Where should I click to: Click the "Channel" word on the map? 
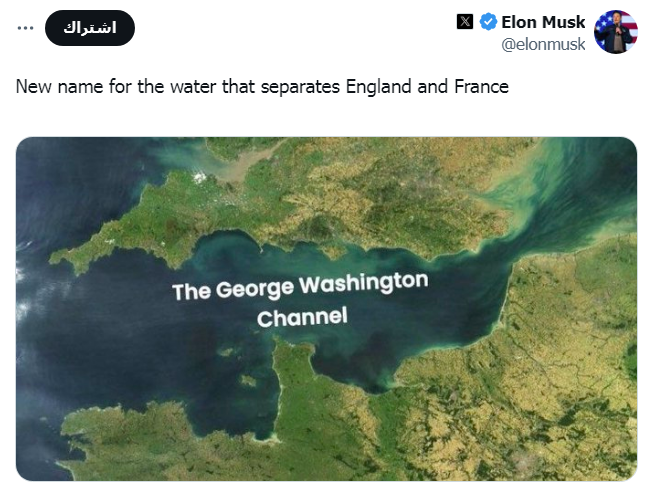click(302, 319)
